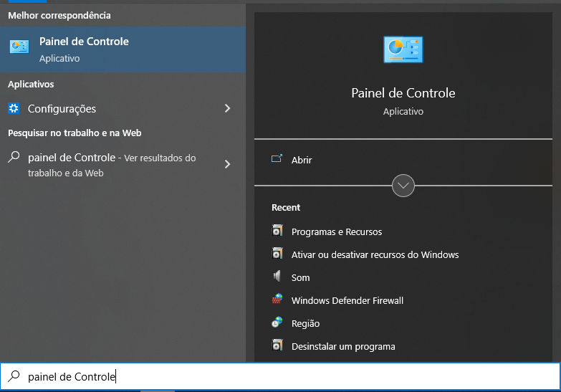Select the Configurações app result
This screenshot has height=392, width=561.
123,108
